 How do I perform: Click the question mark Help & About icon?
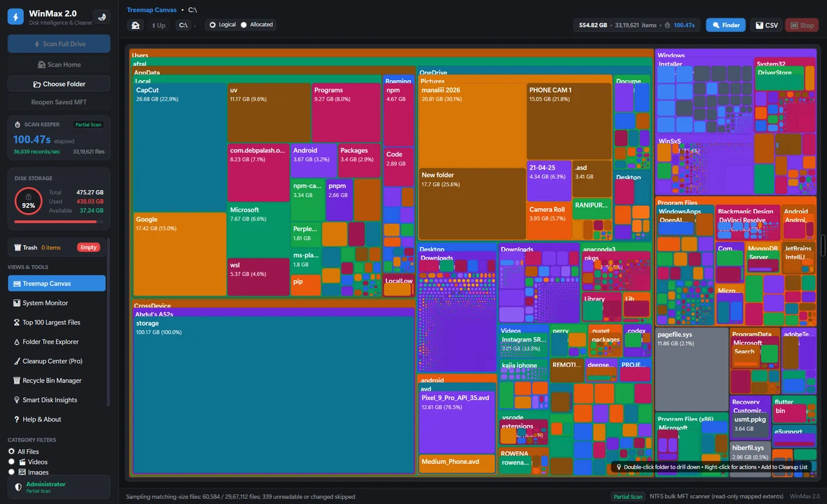tap(17, 419)
